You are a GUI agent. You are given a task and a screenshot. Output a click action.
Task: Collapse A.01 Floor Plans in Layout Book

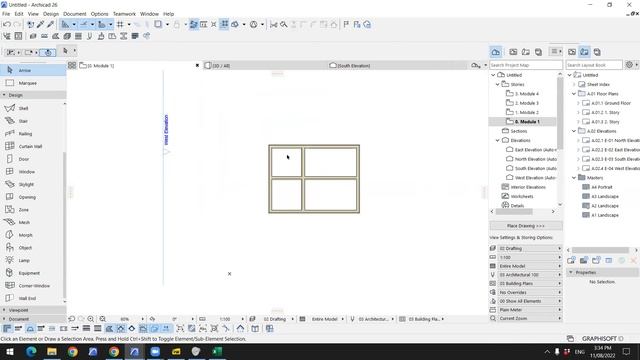574,93
